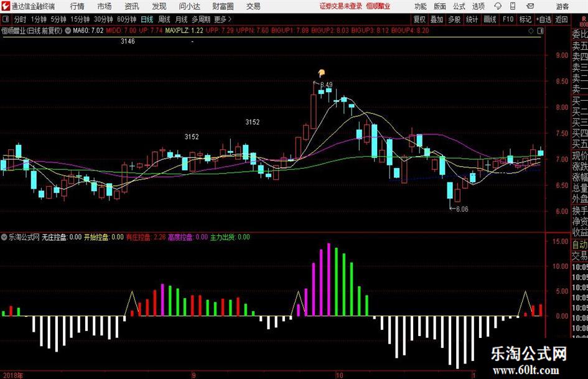Click the 开始控盘: 0.00 indicator label
The height and width of the screenshot is (379, 588).
pyautogui.click(x=103, y=237)
